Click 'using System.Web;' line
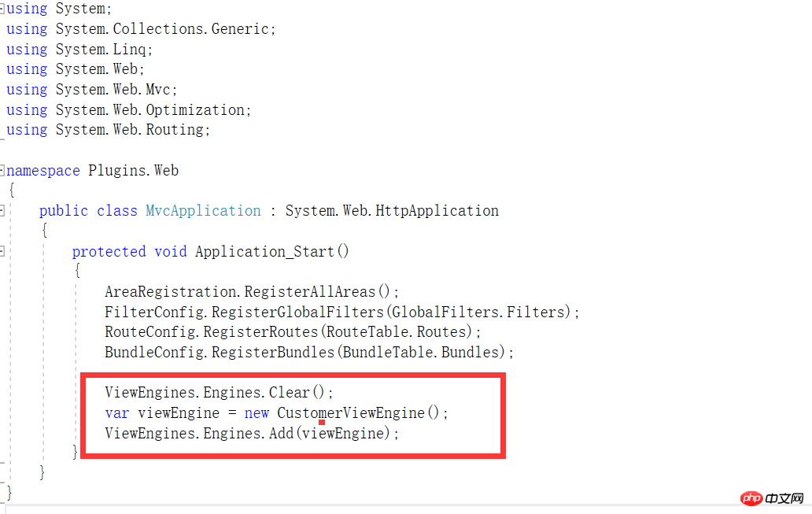This screenshot has width=812, height=514. pyautogui.click(x=75, y=69)
